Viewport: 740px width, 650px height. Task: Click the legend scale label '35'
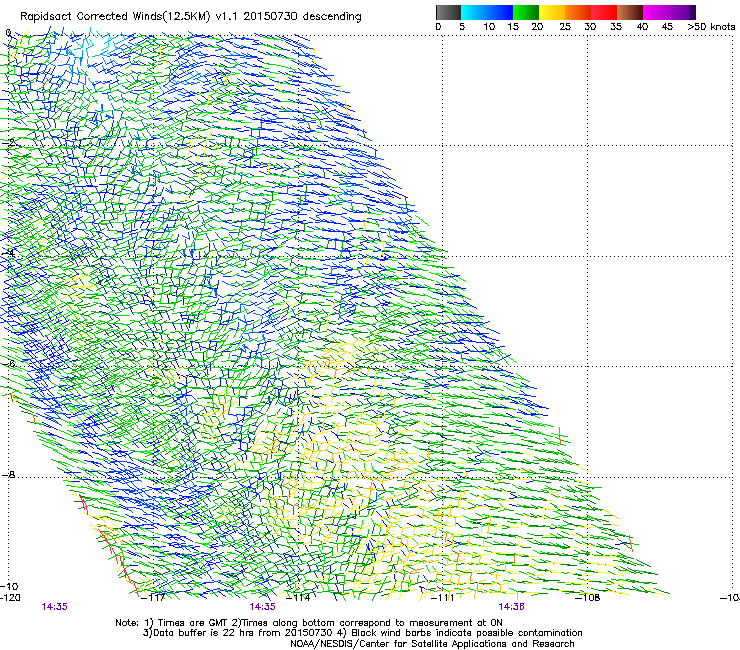click(x=616, y=27)
